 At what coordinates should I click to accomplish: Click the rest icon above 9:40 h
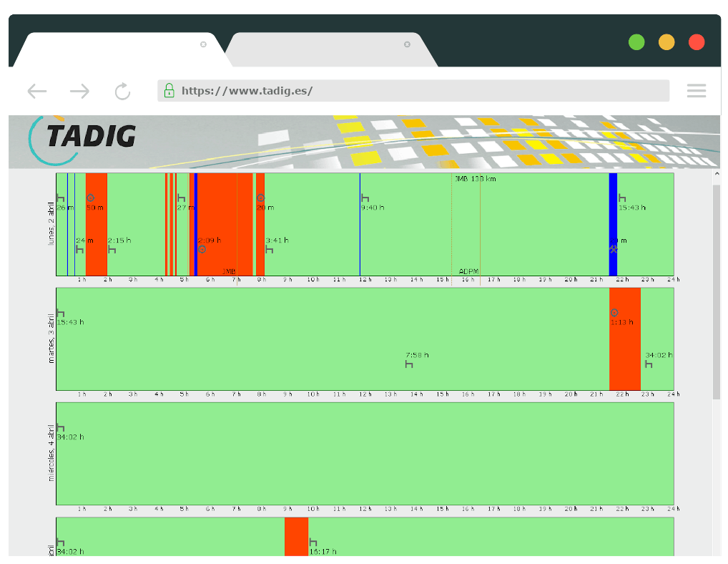(x=365, y=198)
